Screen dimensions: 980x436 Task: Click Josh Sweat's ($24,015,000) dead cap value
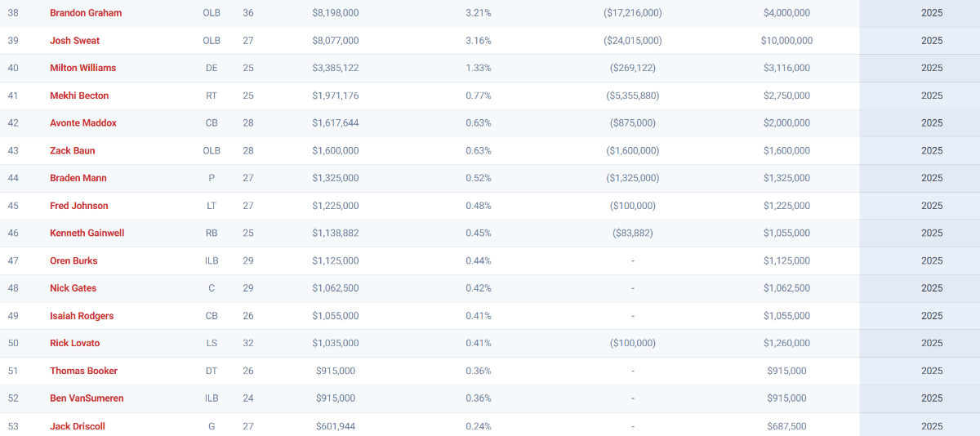click(x=632, y=41)
